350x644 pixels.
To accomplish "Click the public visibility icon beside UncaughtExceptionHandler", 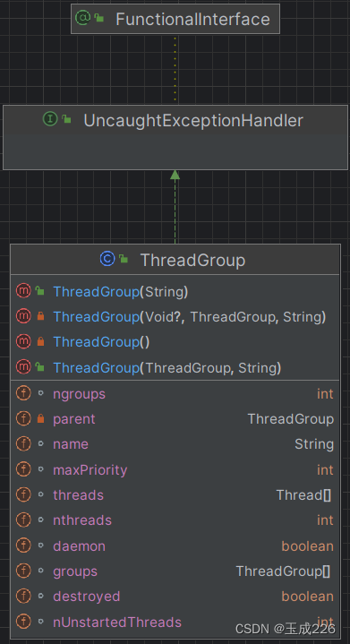I will point(66,119).
